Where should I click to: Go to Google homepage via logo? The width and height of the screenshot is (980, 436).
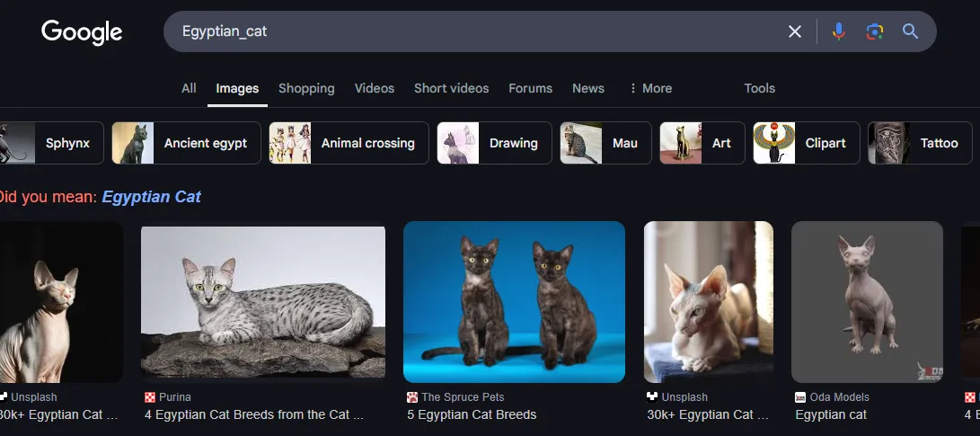click(82, 31)
